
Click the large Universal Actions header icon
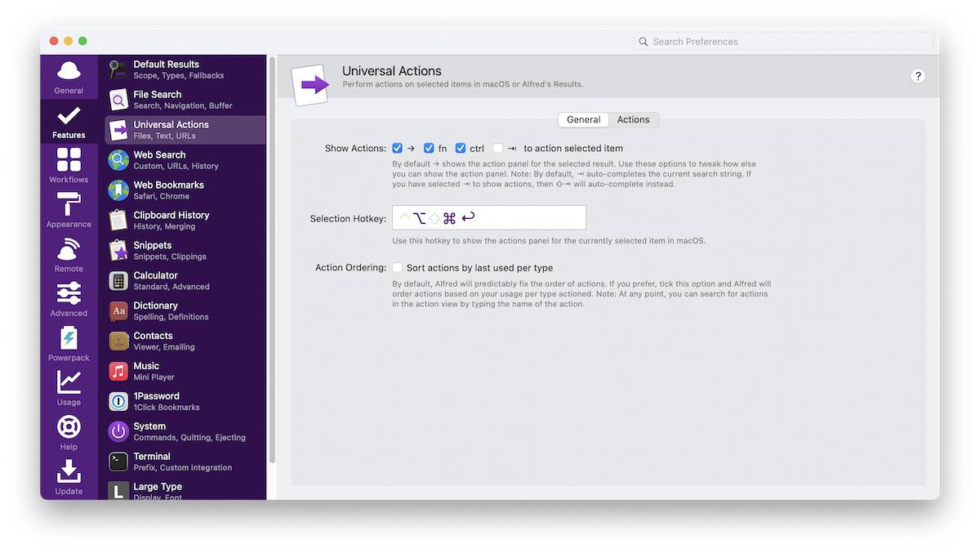311,84
